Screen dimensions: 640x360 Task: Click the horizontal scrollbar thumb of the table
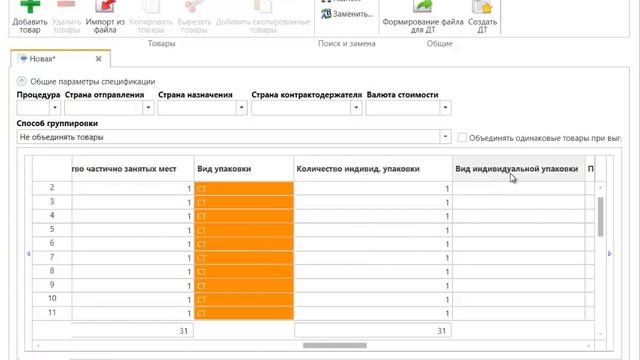click(x=335, y=345)
